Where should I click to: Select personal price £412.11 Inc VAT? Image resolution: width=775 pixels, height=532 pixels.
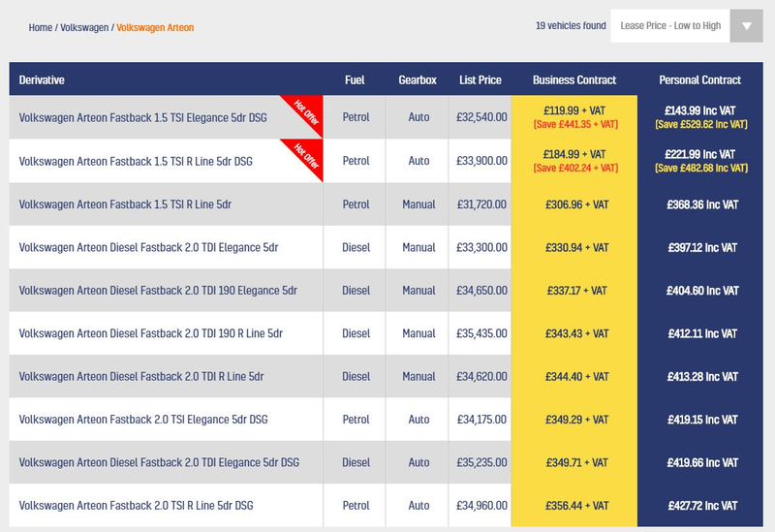(702, 333)
